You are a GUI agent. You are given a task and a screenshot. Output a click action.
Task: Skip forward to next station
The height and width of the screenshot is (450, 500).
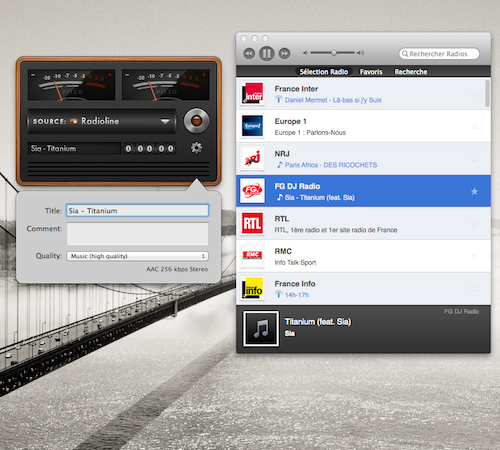(284, 53)
